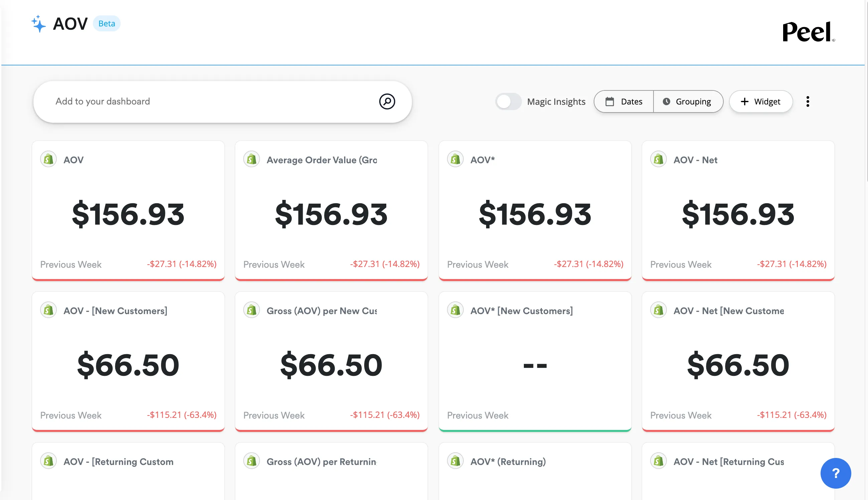Click -$115.21 (-63.4%) on the AOV - [New Customers] card
The width and height of the screenshot is (868, 500).
182,415
